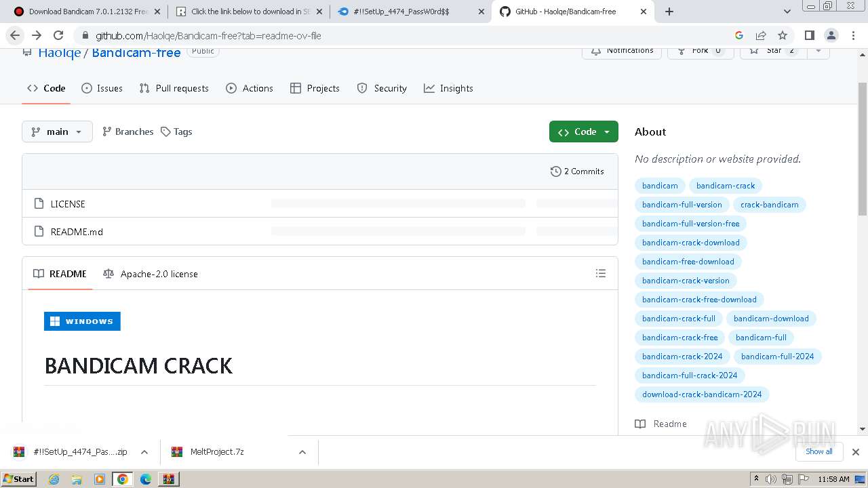The height and width of the screenshot is (488, 868).
Task: Expand options for MeltProject.7z download
Action: [x=302, y=452]
